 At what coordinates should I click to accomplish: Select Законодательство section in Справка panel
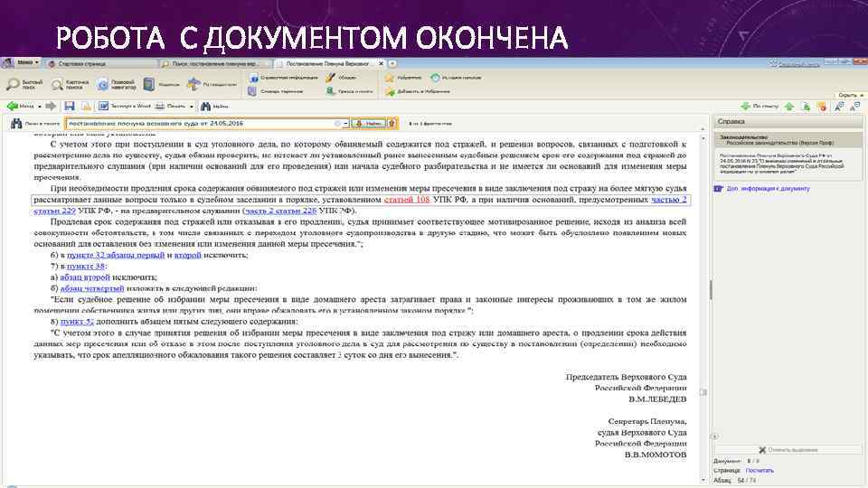pos(788,139)
